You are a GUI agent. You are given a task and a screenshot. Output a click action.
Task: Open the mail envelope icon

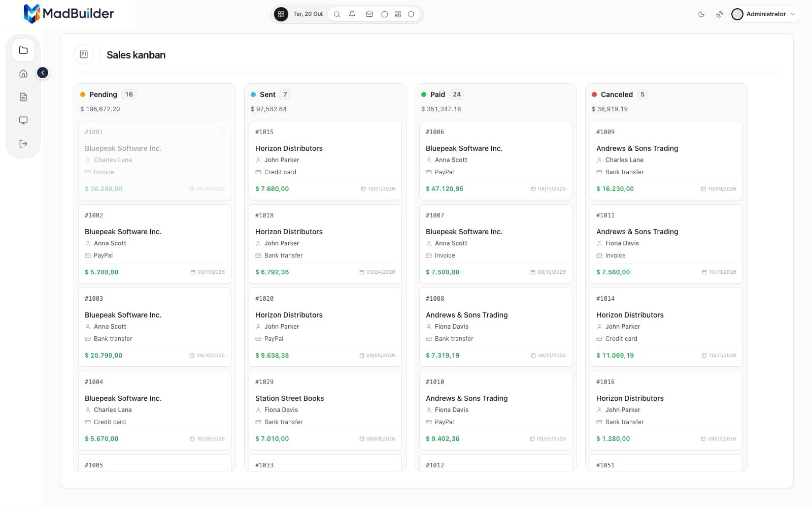(x=369, y=14)
